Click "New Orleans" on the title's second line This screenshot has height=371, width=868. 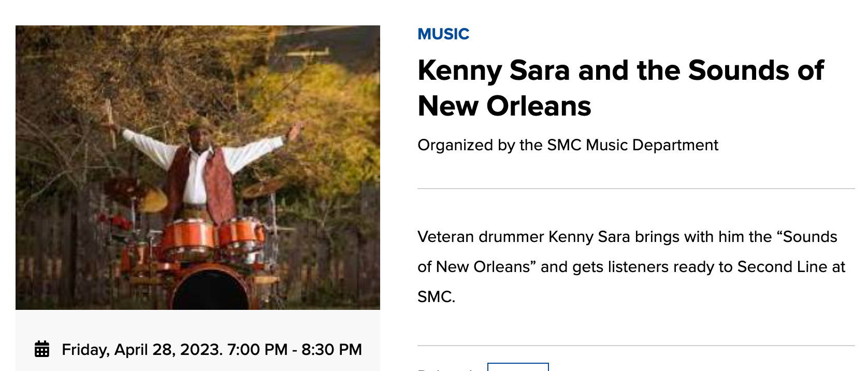point(504,106)
